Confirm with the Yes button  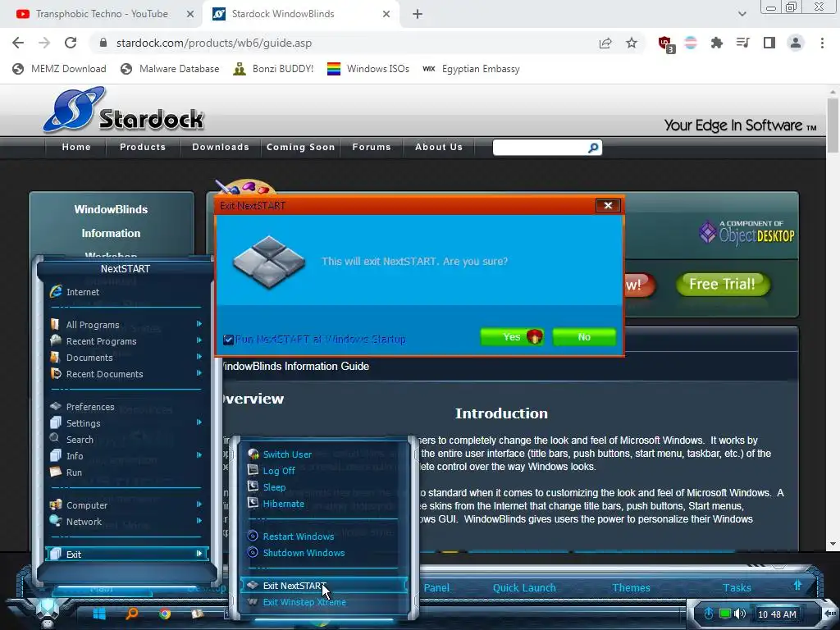(512, 337)
